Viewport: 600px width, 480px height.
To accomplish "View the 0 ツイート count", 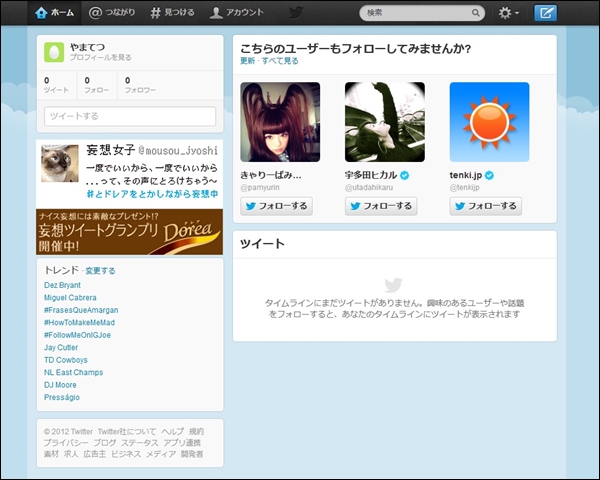I will (x=56, y=85).
